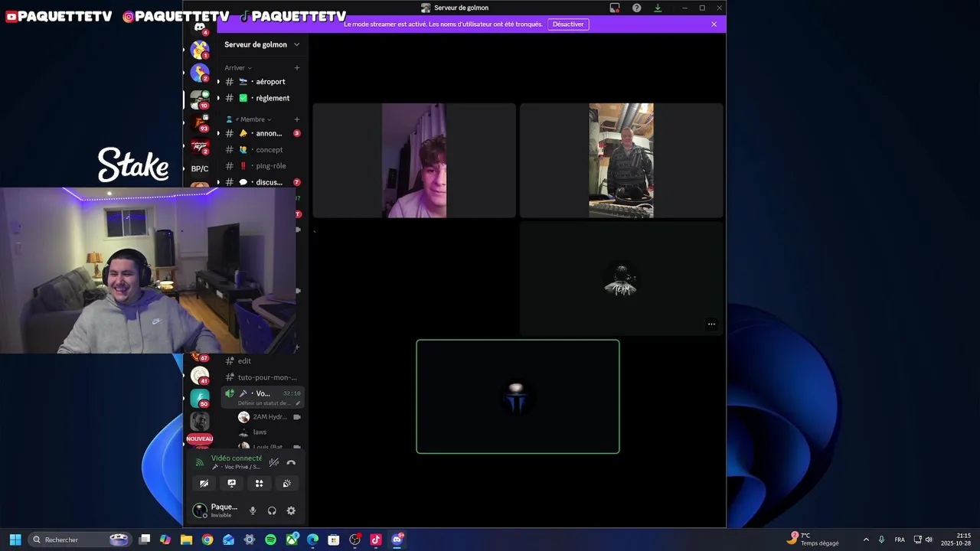Click the green download update icon
980x551 pixels.
click(x=658, y=8)
